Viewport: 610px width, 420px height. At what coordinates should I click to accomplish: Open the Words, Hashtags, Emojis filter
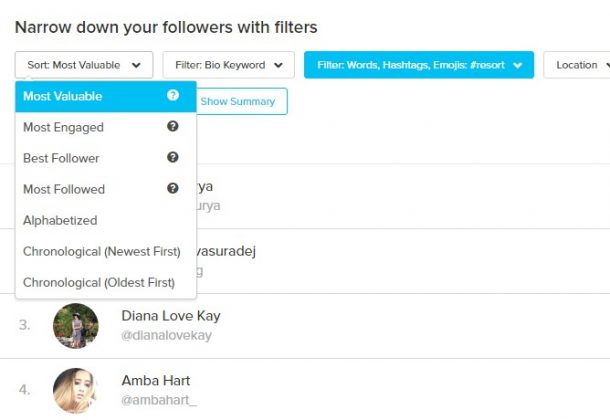(x=419, y=65)
